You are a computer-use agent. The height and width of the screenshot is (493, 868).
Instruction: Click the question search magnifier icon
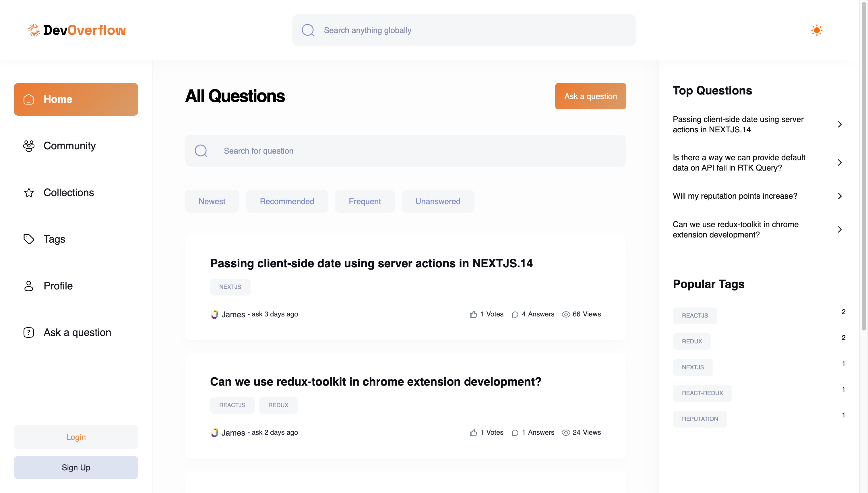(201, 151)
